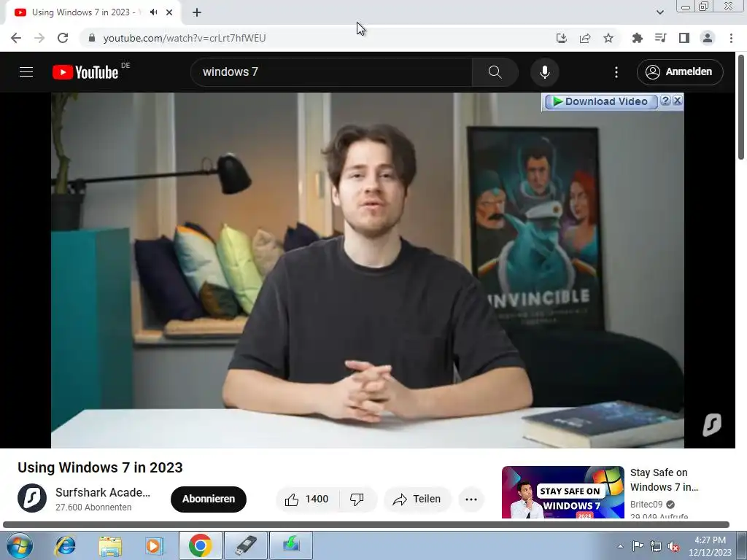Click the magnifier search button
747x560 pixels.
495,72
